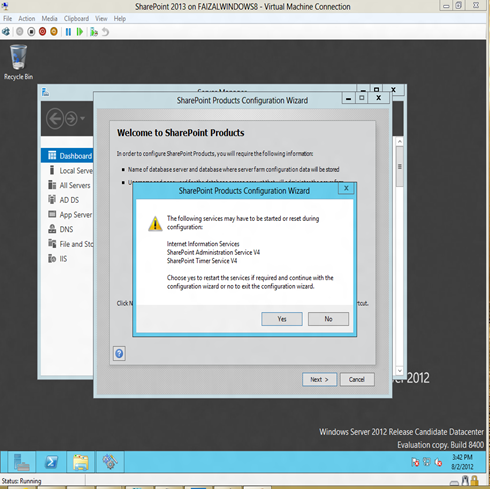
Task: Open File Explorer from the taskbar
Action: pyautogui.click(x=81, y=462)
